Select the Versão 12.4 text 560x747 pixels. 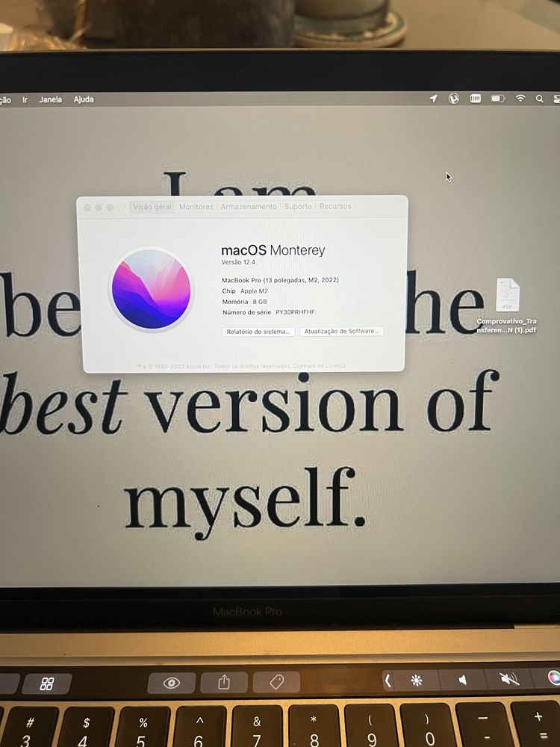click(x=238, y=262)
